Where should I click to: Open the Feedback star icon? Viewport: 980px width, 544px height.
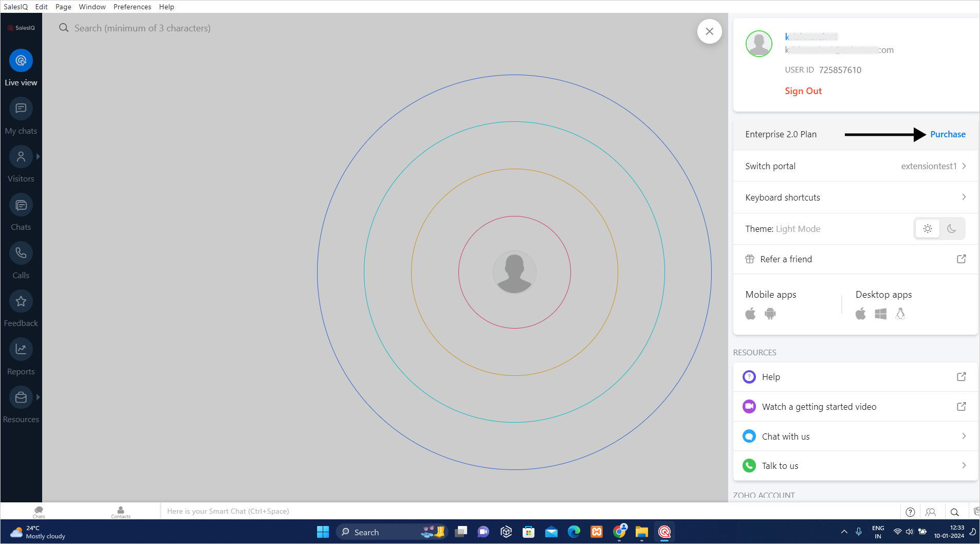point(21,301)
